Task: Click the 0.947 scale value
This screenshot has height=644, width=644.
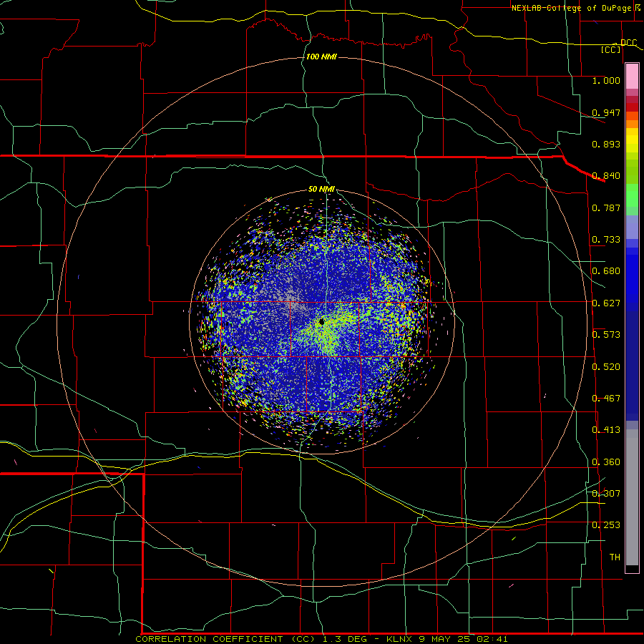Action: (x=606, y=112)
